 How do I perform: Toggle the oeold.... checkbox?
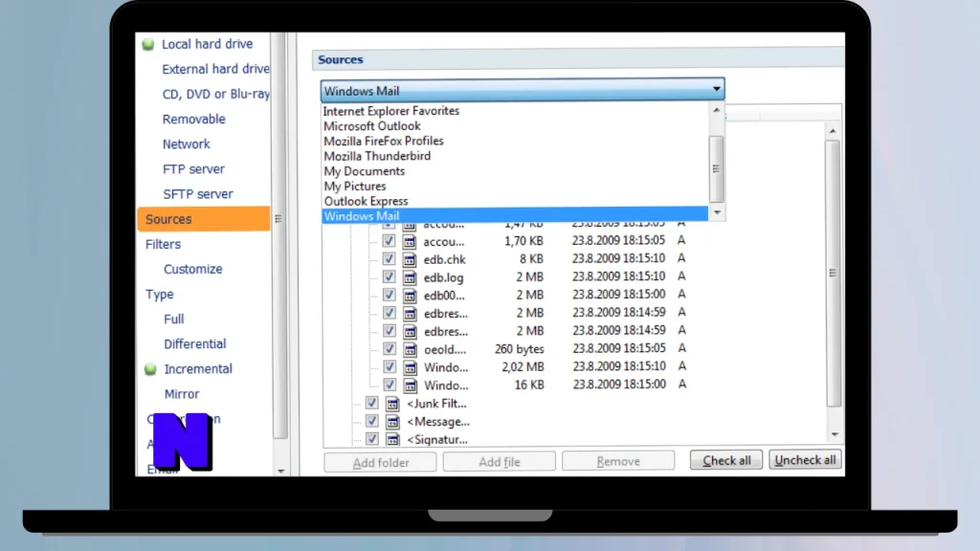[390, 348]
